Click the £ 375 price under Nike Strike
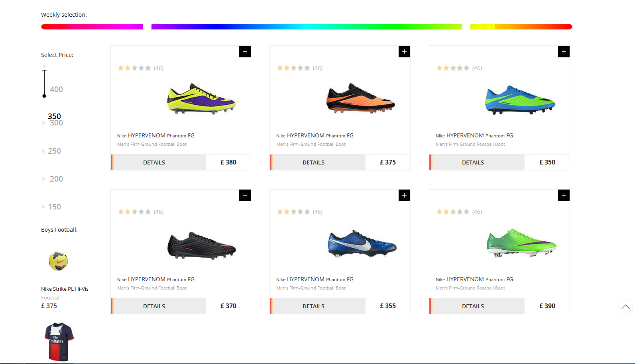The width and height of the screenshot is (635, 364). pyautogui.click(x=49, y=306)
